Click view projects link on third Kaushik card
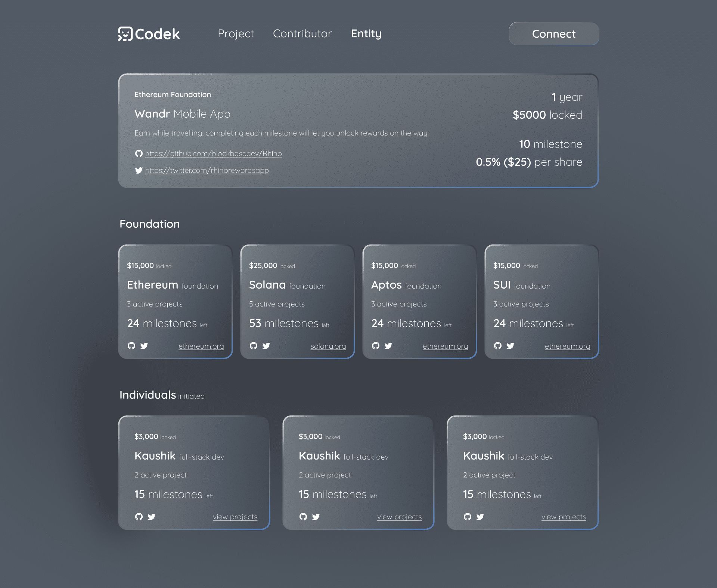This screenshot has width=717, height=588. 564,516
